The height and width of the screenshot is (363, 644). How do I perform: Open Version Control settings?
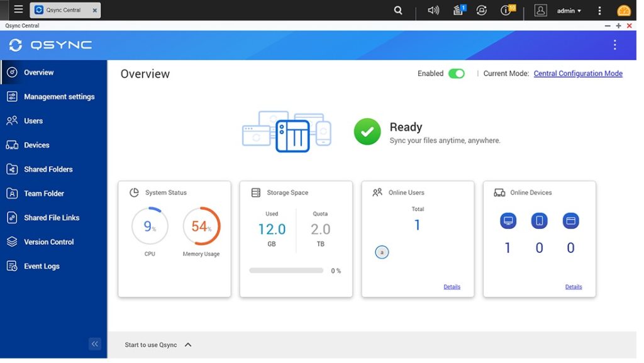click(47, 242)
